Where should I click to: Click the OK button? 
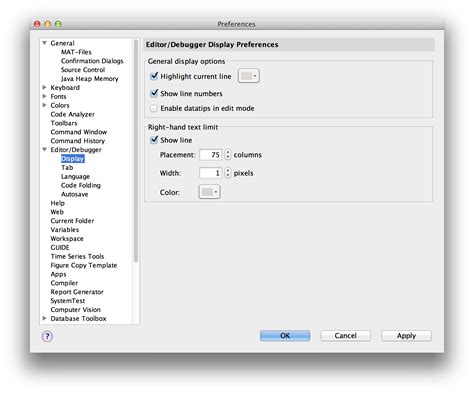click(x=285, y=336)
